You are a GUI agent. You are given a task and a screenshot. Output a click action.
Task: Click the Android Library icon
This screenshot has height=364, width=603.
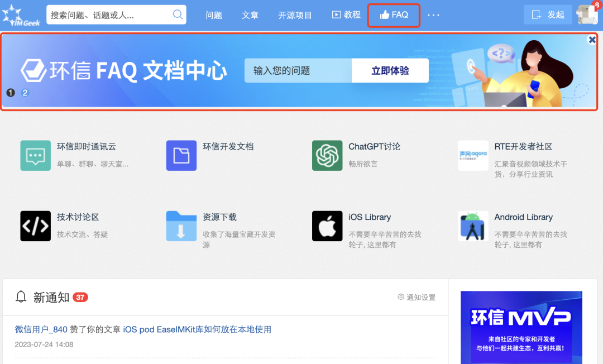pyautogui.click(x=473, y=226)
